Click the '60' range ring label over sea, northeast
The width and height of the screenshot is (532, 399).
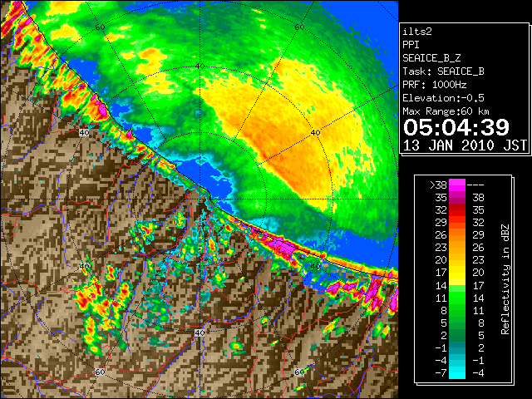point(299,27)
